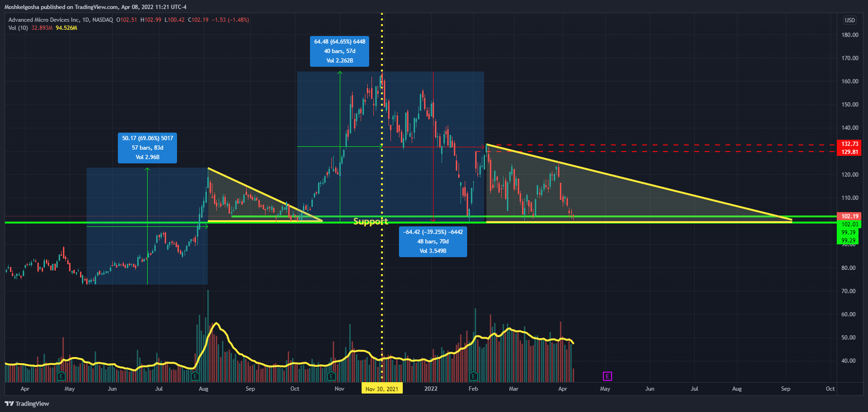The height and width of the screenshot is (412, 868).
Task: Click the 2022 year label on time axis
Action: point(431,389)
